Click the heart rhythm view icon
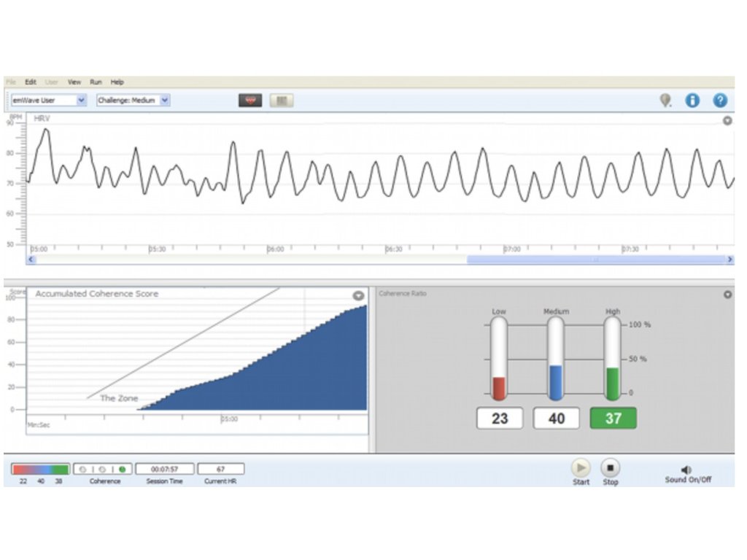This screenshot has width=747, height=560. pyautogui.click(x=250, y=101)
